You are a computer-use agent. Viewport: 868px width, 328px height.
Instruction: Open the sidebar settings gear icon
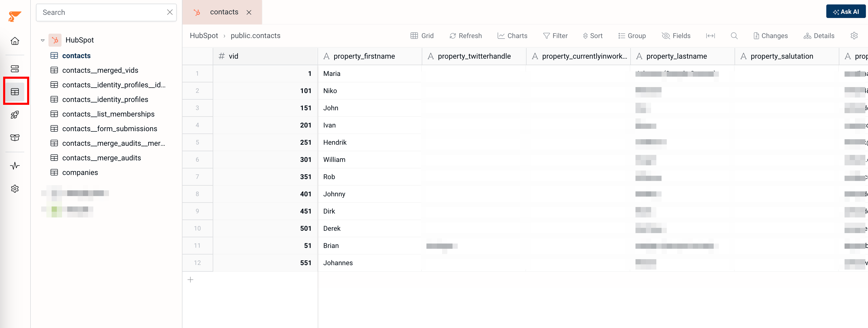coord(15,189)
